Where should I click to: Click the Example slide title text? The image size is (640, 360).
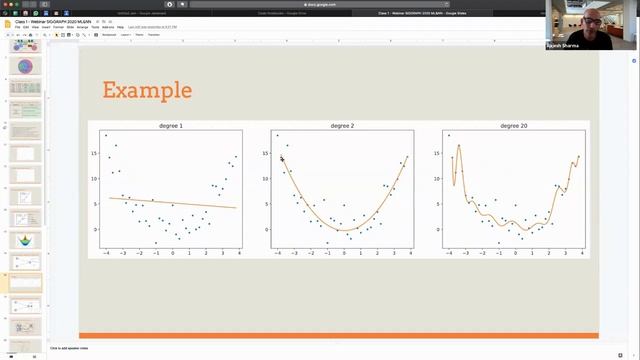click(x=147, y=90)
